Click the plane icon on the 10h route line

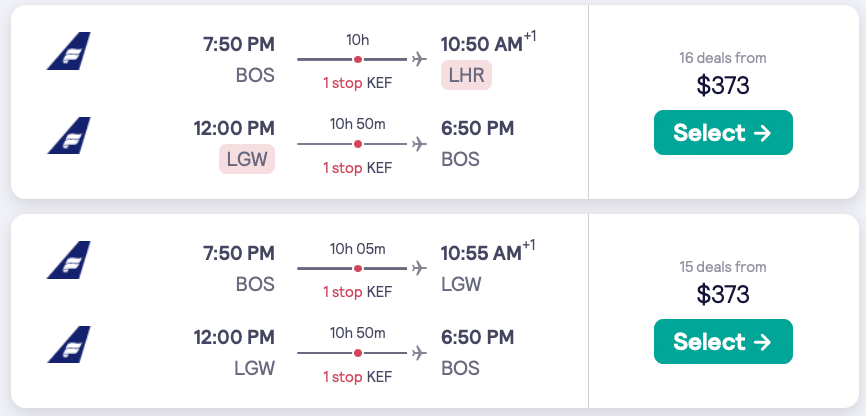pos(419,59)
